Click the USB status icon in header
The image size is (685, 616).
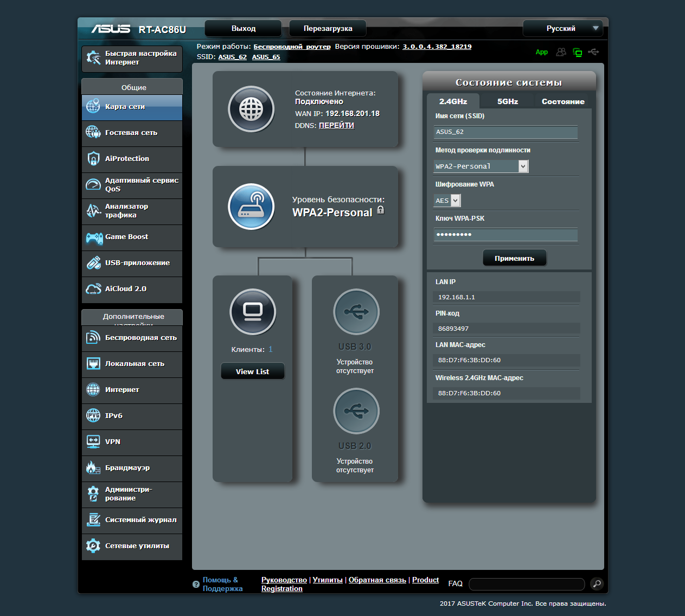point(593,52)
